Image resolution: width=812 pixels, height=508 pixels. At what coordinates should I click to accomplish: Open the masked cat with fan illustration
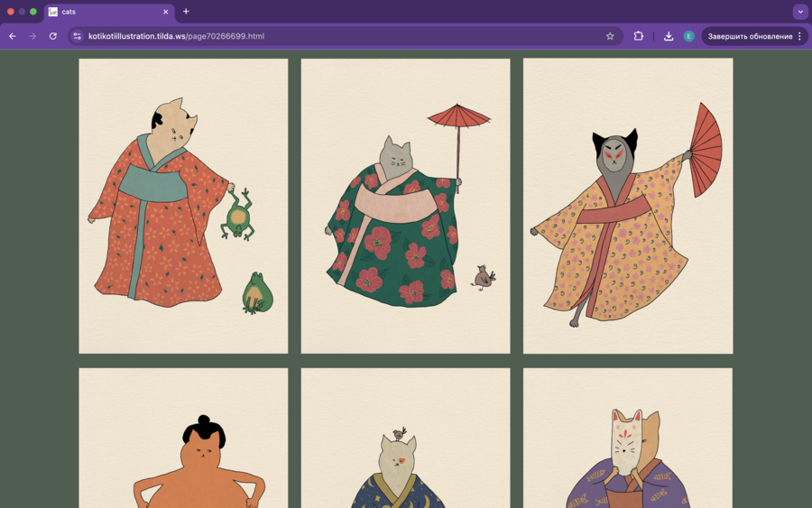[x=628, y=206]
